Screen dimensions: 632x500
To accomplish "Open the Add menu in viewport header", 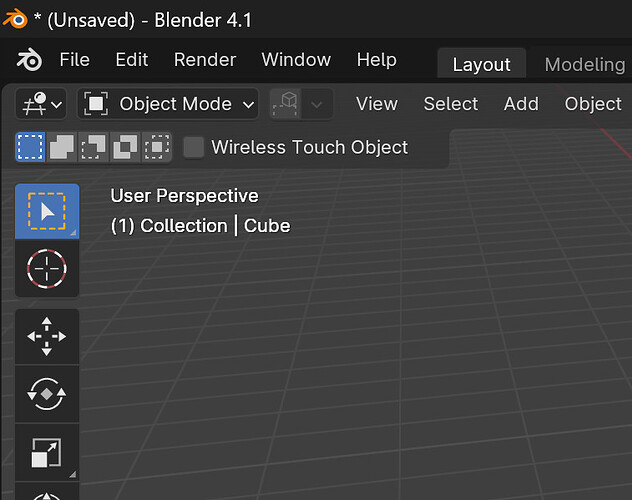I will tap(521, 104).
